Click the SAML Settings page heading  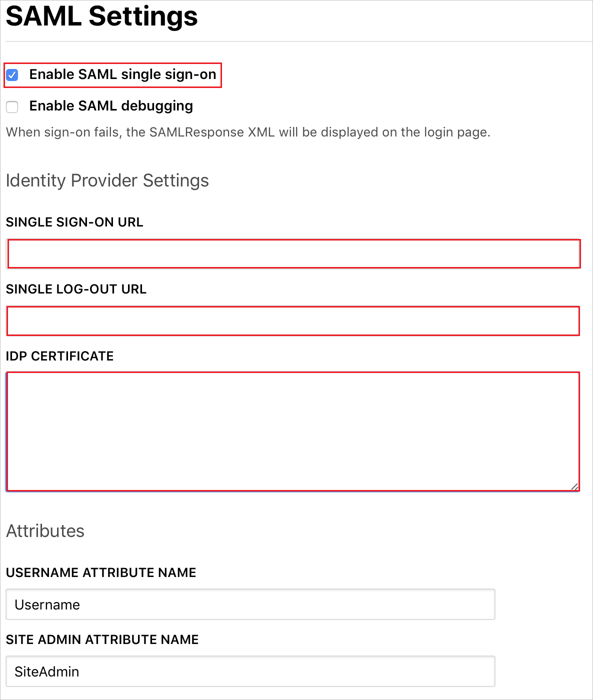click(101, 17)
